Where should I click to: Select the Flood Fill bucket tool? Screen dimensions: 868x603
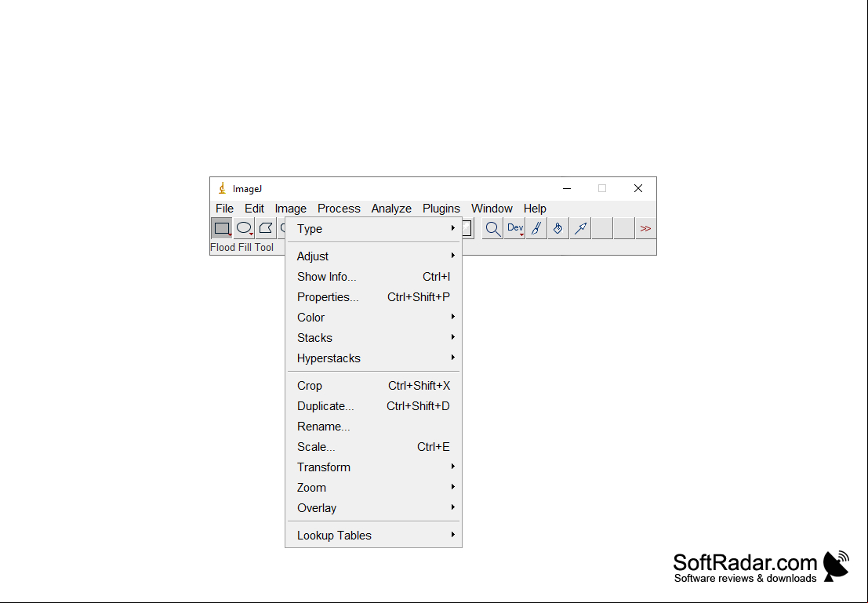pyautogui.click(x=558, y=228)
